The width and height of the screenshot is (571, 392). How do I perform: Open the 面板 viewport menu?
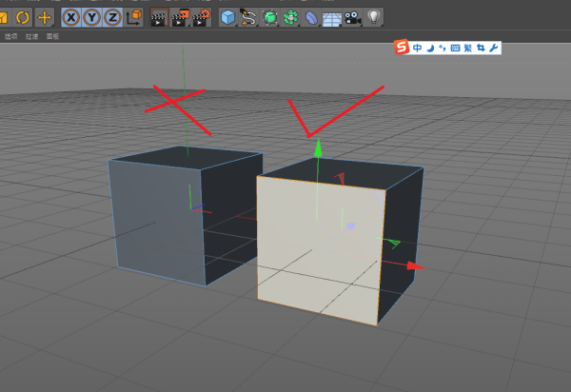pyautogui.click(x=51, y=36)
